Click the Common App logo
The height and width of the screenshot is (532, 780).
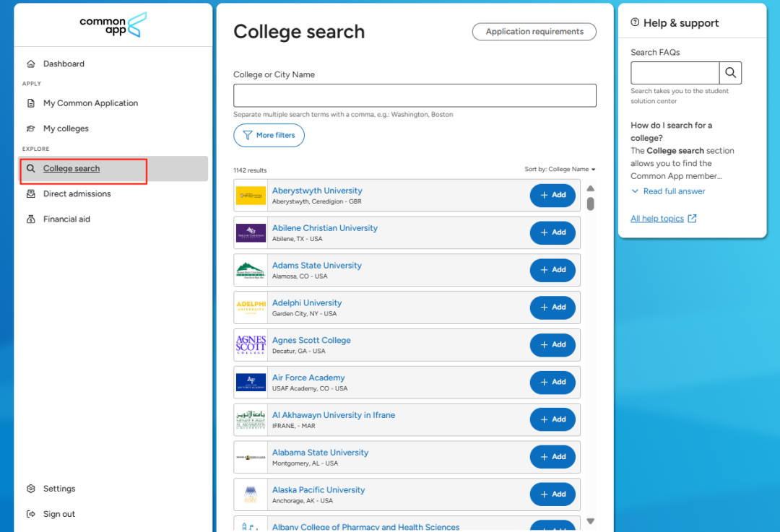(x=113, y=25)
